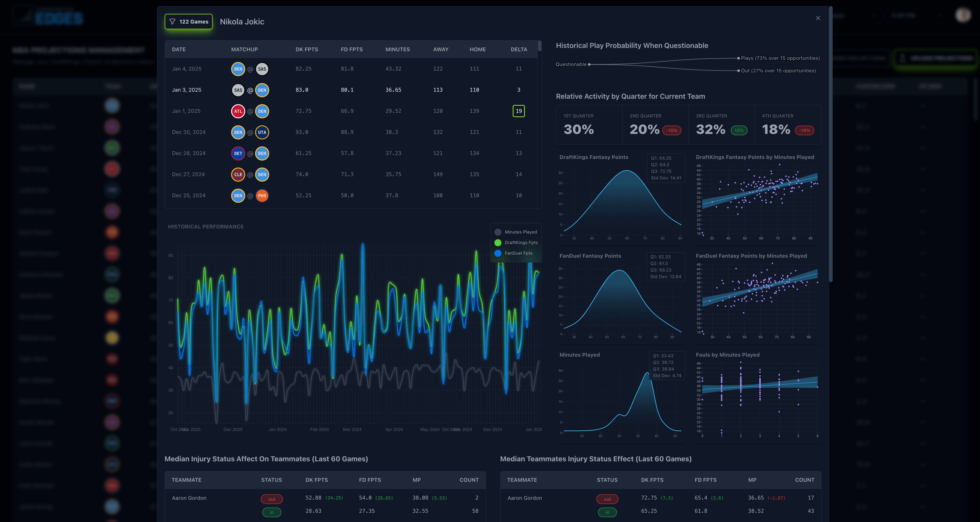The image size is (980, 522).
Task: Click the game history table scrollbar
Action: pyautogui.click(x=539, y=46)
